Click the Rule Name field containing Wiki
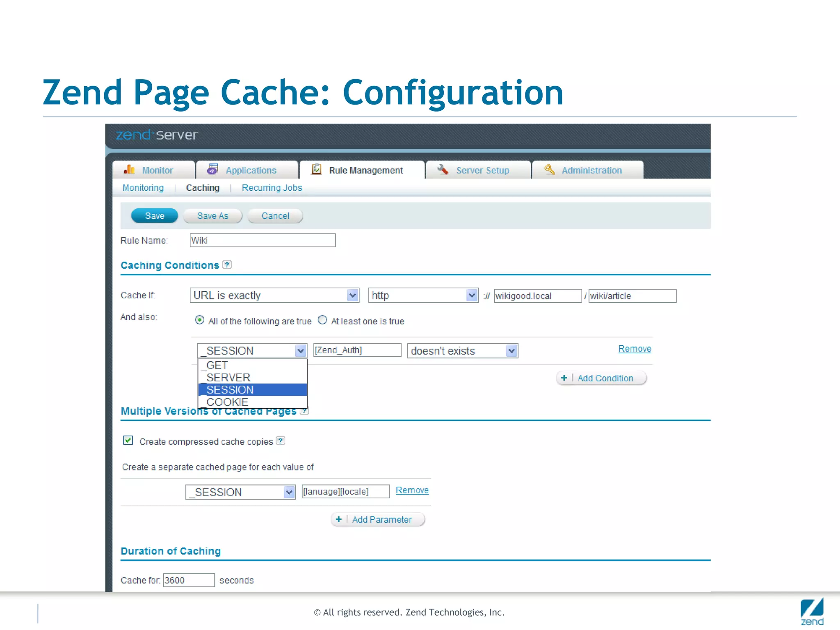Viewport: 840px width, 630px height. point(262,240)
